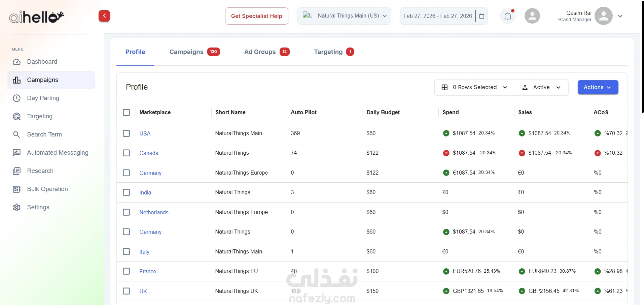Open the date range selector
Viewport: 644px width, 305px height.
pos(444,16)
